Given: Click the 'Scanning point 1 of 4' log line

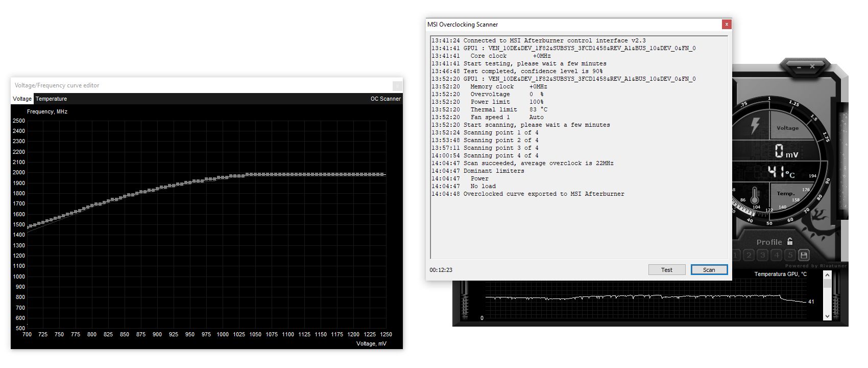Looking at the screenshot, I should click(485, 132).
